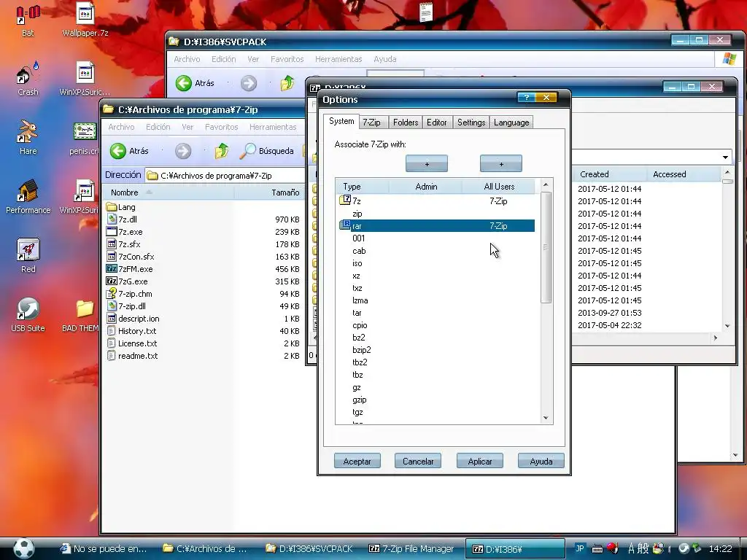Click the association list scrollbar thumb
This screenshot has width=747, height=560.
tap(546, 247)
